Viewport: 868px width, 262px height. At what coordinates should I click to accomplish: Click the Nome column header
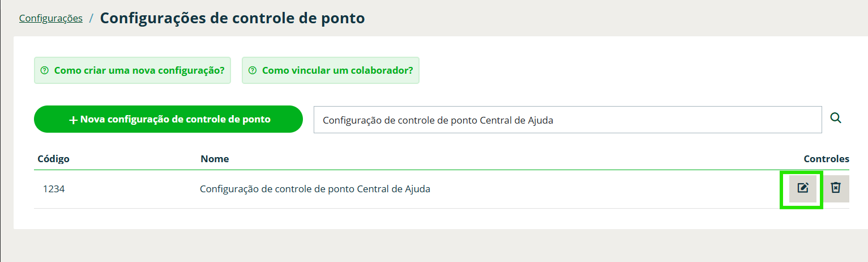click(215, 159)
